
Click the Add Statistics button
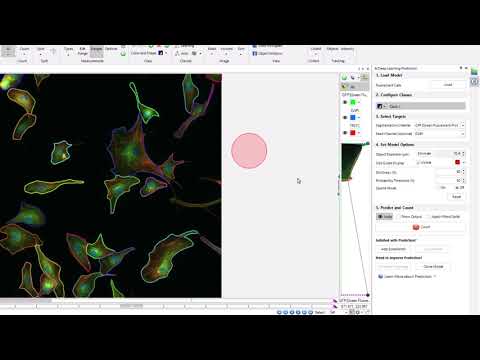pyautogui.click(x=393, y=249)
